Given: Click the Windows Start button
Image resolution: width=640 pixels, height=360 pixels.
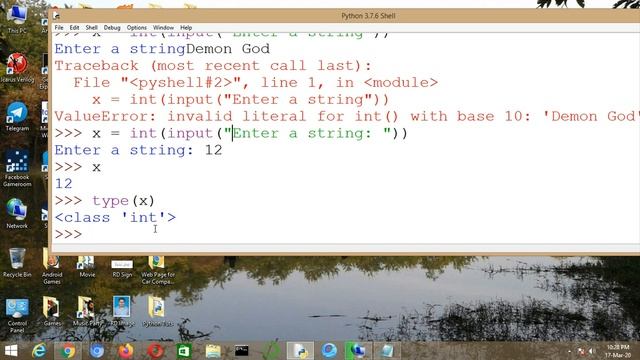Looking at the screenshot, I should point(11,351).
